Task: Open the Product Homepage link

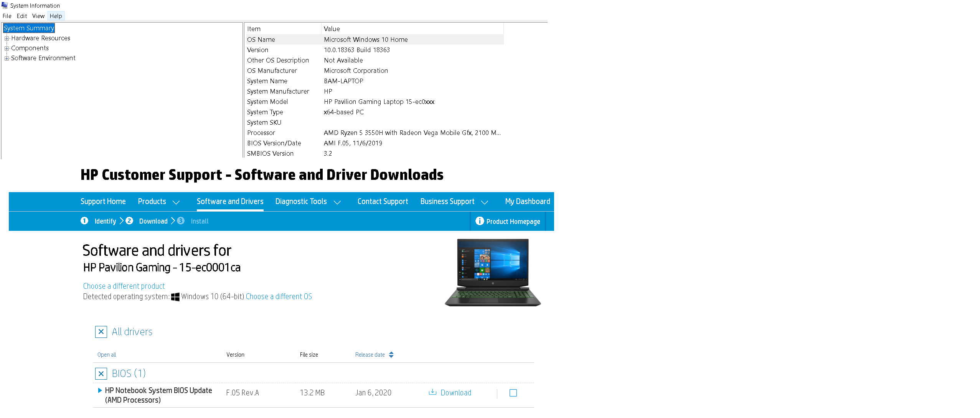Action: click(x=513, y=222)
